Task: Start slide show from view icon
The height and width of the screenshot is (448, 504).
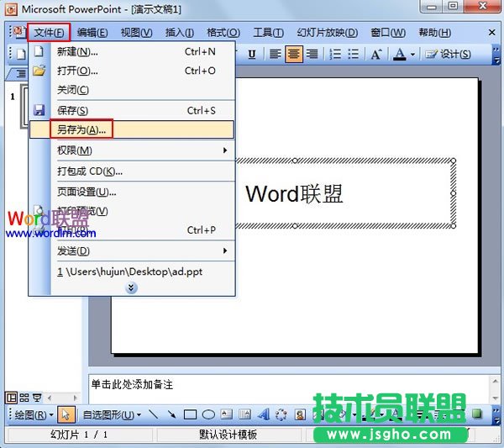Action: [37, 398]
